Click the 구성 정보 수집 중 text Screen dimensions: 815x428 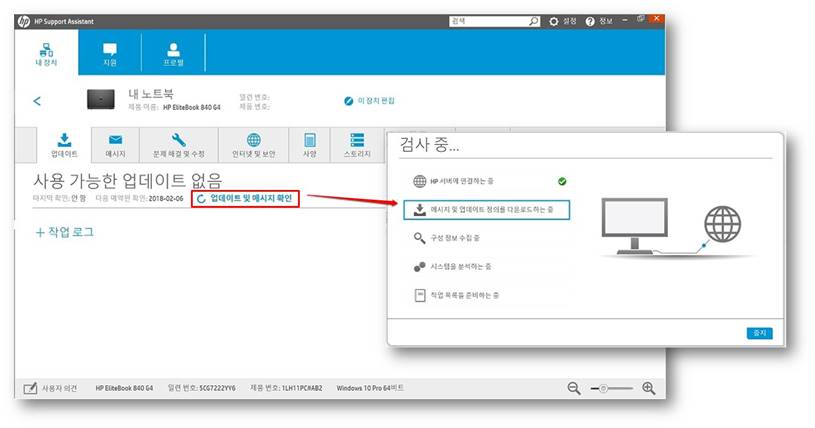click(455, 238)
